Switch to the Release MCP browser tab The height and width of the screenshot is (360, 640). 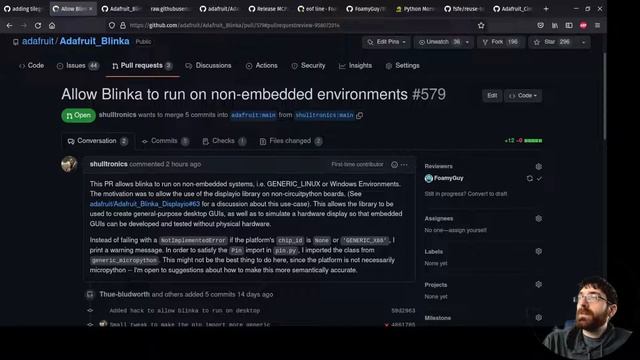tap(268, 9)
